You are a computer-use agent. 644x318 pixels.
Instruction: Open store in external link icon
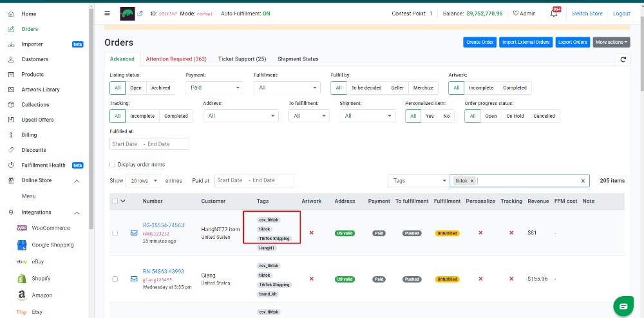[140, 14]
